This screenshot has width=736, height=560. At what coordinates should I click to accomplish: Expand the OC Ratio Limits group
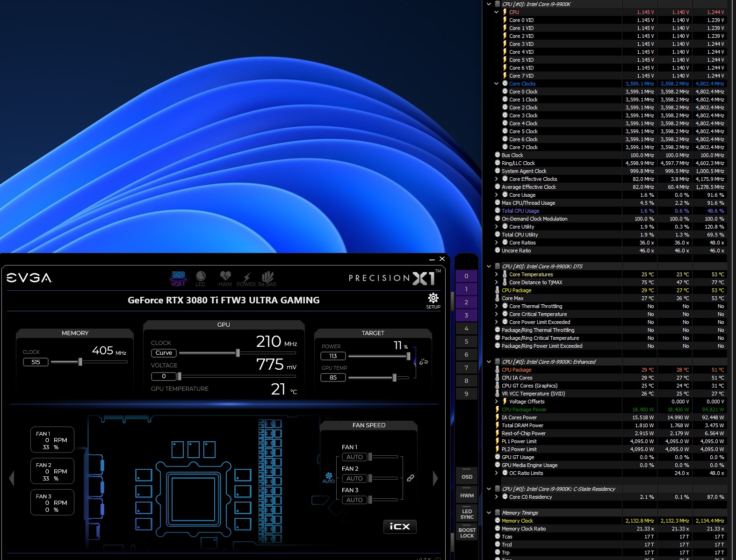click(x=497, y=473)
